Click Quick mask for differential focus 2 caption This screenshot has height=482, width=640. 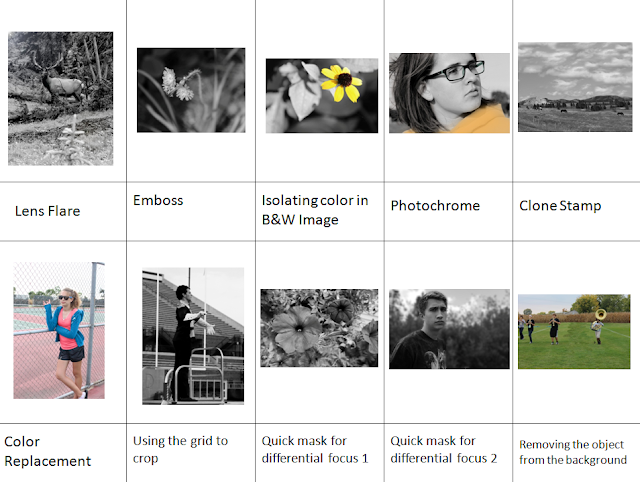tap(444, 449)
